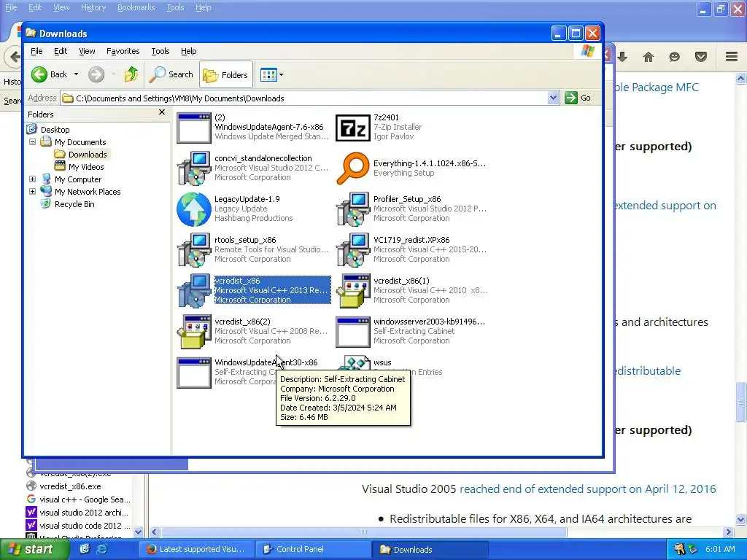
Task: Launch Internet Explorer from quick launch
Action: tap(102, 549)
